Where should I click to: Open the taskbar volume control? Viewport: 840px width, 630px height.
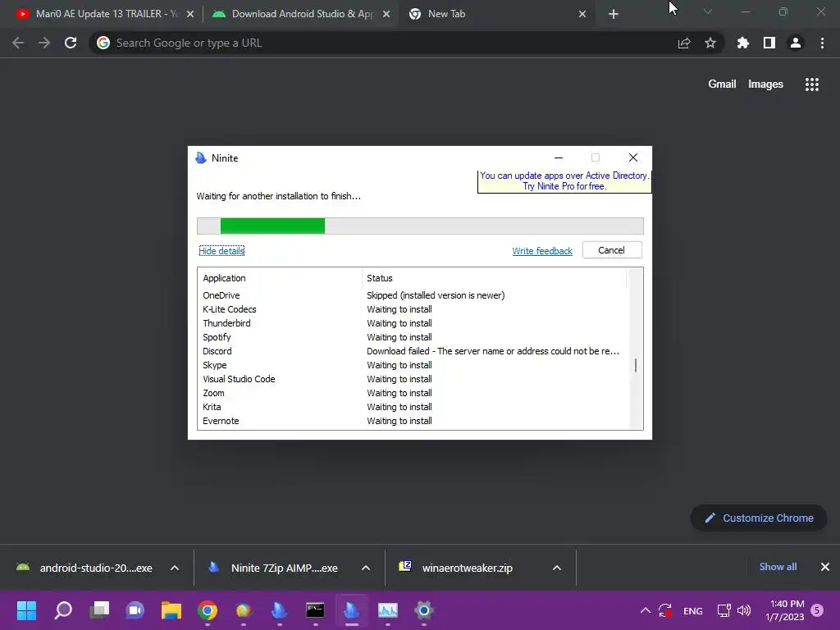click(x=743, y=610)
